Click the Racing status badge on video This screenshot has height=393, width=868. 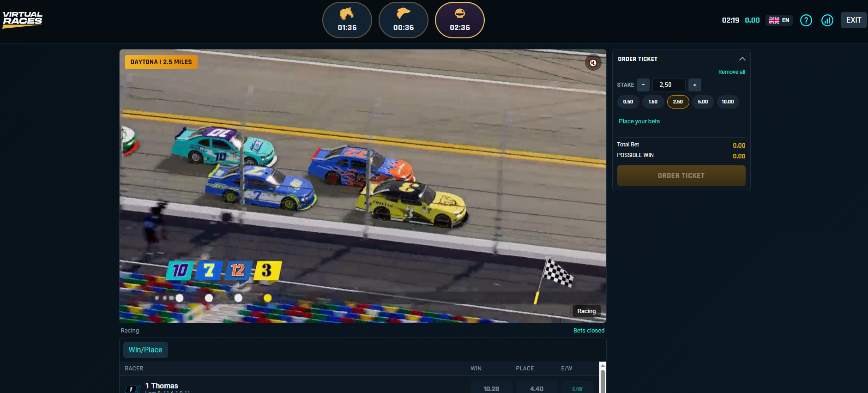point(587,311)
